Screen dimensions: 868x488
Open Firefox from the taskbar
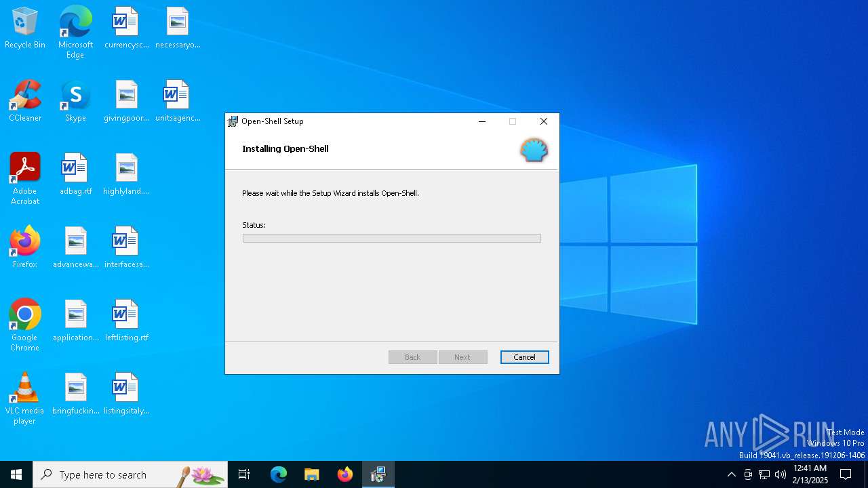click(x=345, y=474)
